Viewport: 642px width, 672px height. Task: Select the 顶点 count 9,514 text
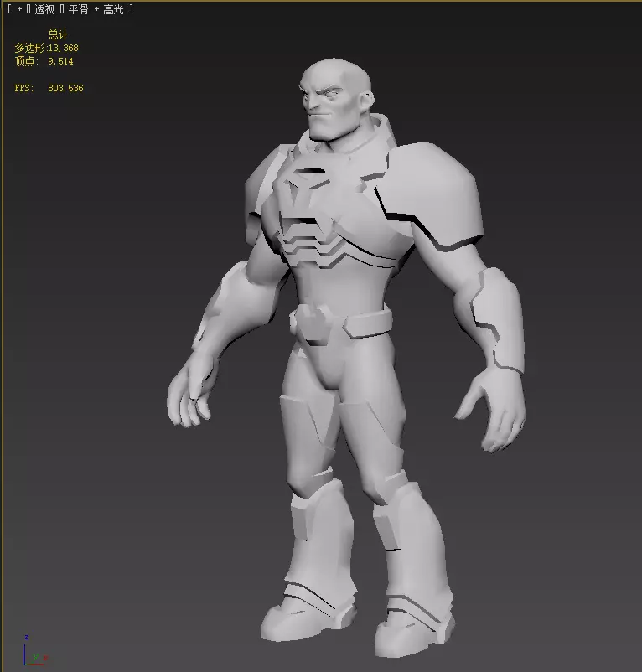[x=60, y=61]
